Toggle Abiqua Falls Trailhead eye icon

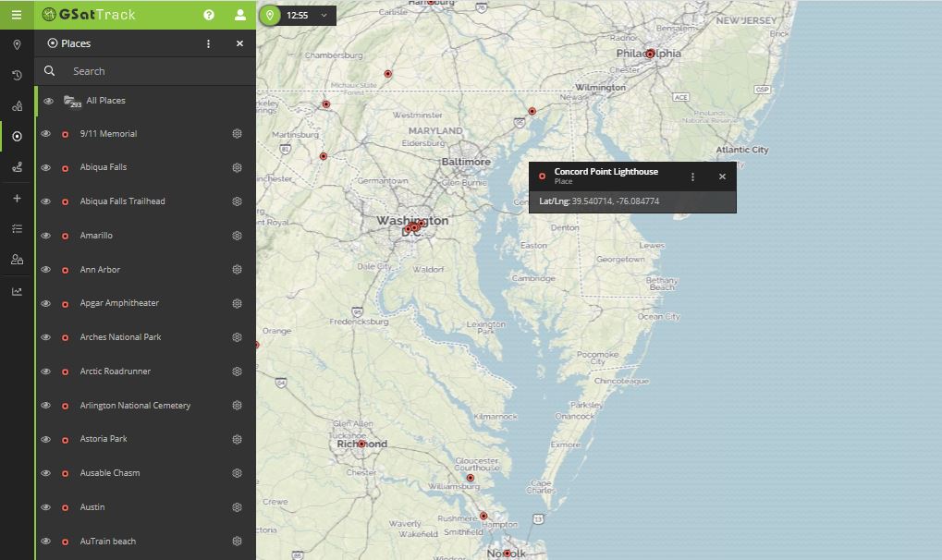(45, 201)
